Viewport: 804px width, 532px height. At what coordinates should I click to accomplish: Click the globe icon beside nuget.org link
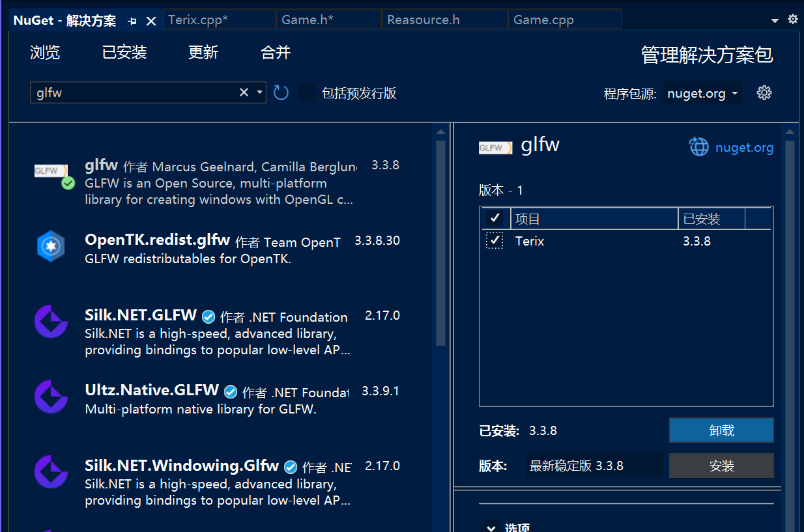tap(699, 147)
